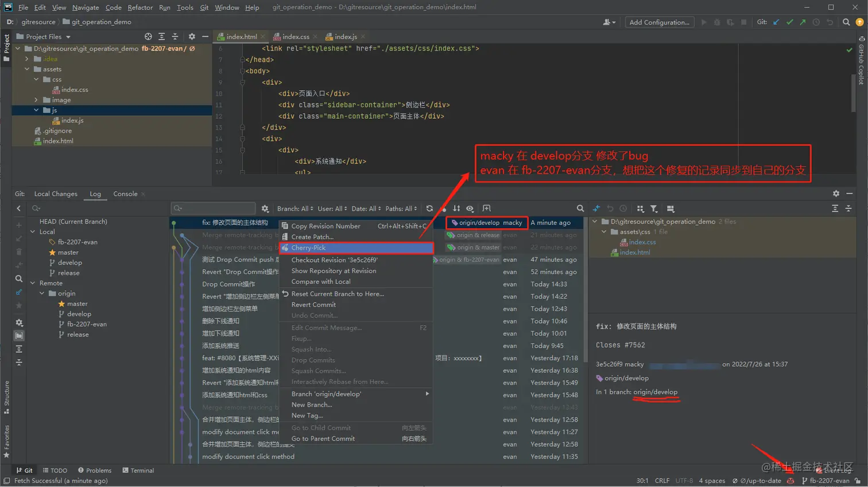Click the green Git Push arrow icon

tap(803, 22)
